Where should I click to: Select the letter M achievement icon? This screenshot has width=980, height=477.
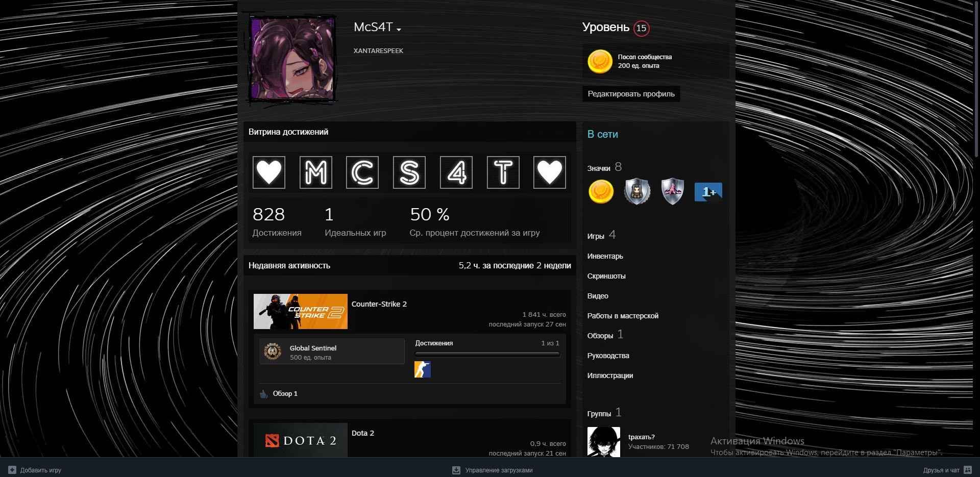(315, 172)
